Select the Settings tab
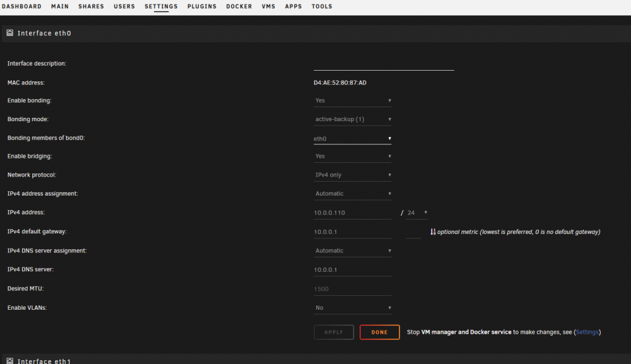Viewport: 631px width, 364px height. [x=161, y=6]
